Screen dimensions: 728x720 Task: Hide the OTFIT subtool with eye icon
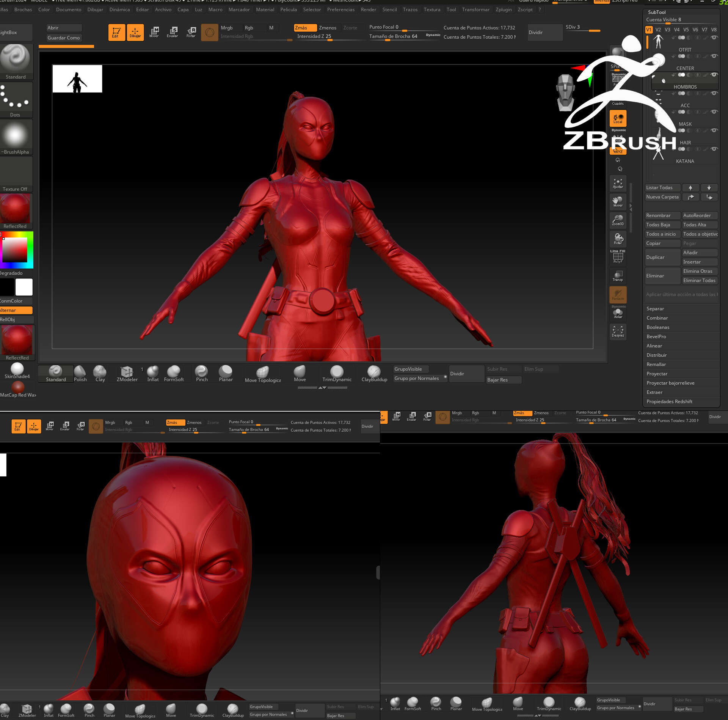click(714, 38)
